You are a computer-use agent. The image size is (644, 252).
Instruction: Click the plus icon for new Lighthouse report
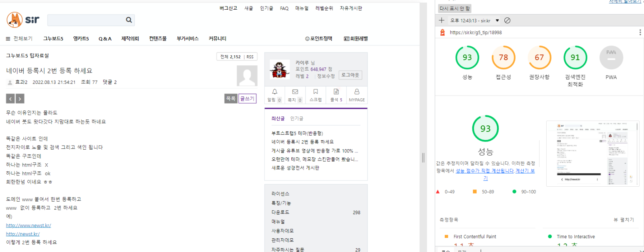pos(442,21)
